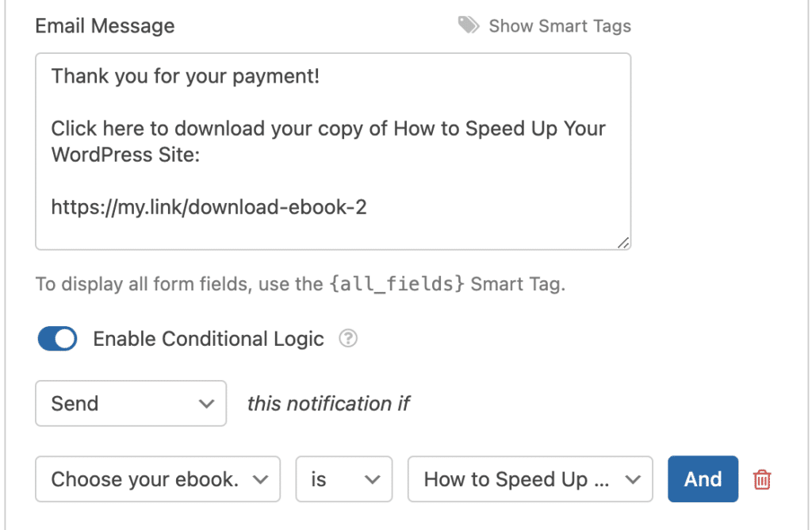The height and width of the screenshot is (530, 812).
Task: Click the textarea resize handle
Action: (623, 243)
